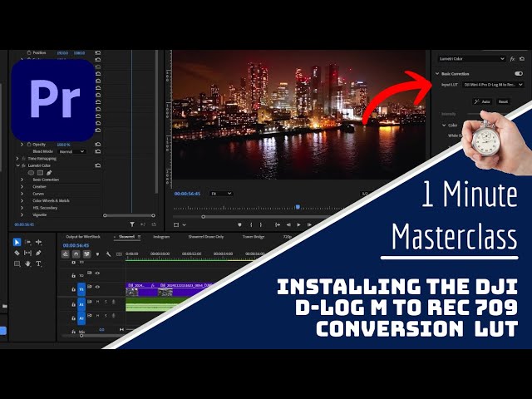
Task: Play the Program Monitor
Action: tap(298, 224)
